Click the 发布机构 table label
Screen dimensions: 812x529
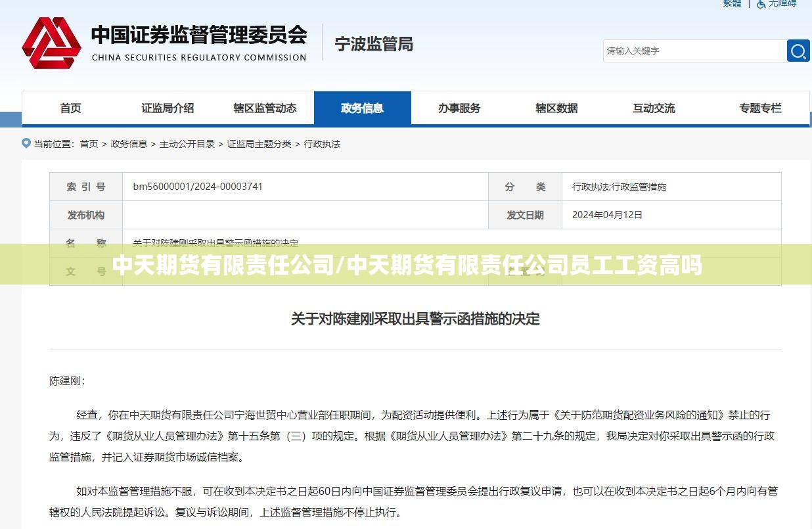pyautogui.click(x=86, y=215)
